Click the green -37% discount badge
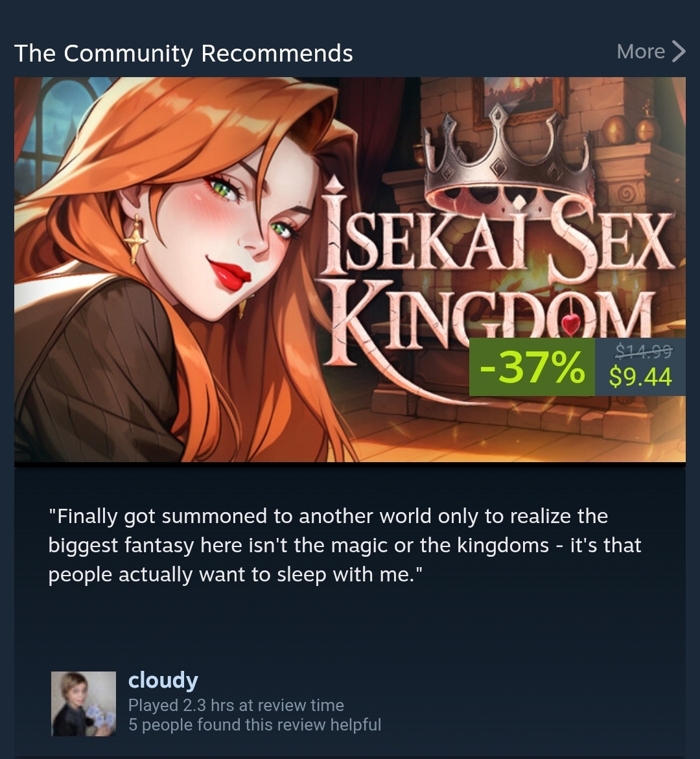The height and width of the screenshot is (759, 700). (x=531, y=367)
